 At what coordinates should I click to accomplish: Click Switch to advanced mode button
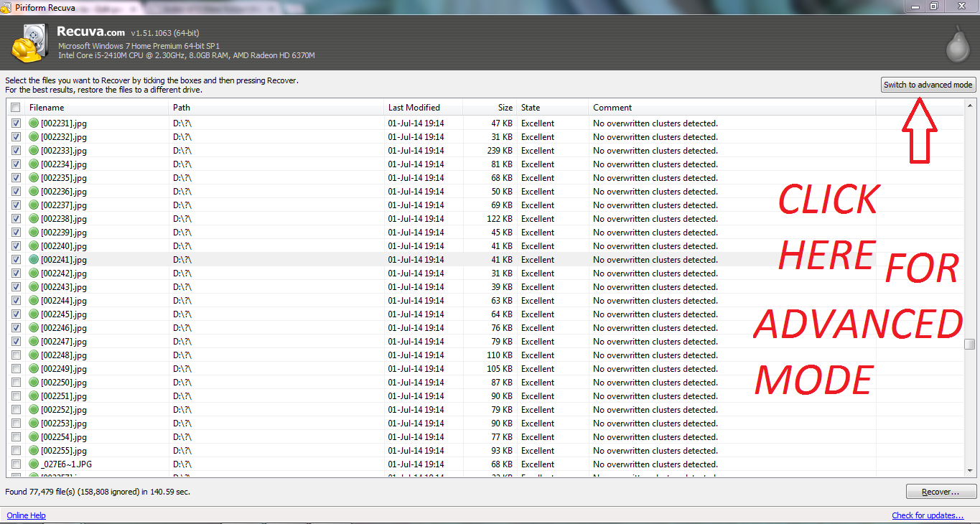pos(928,85)
